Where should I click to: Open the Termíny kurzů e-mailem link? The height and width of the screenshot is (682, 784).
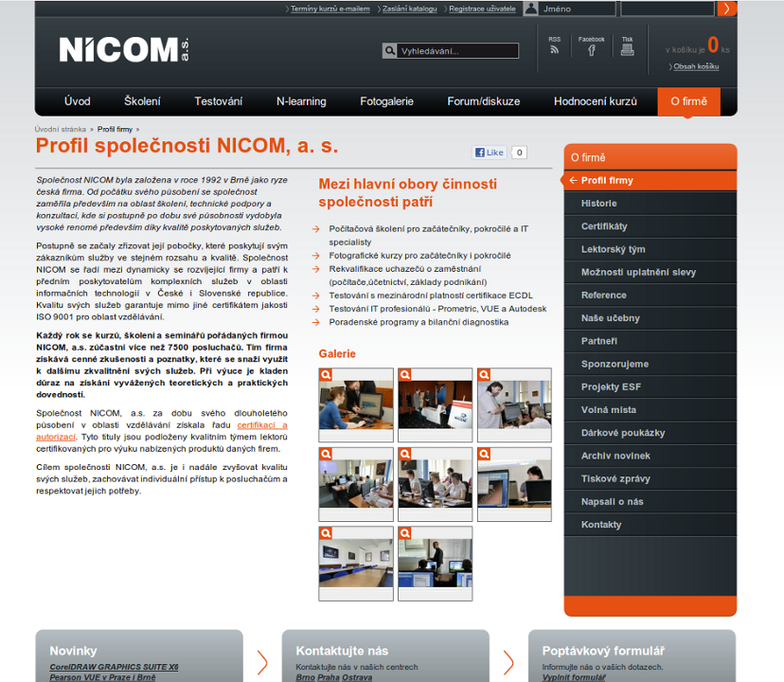330,9
